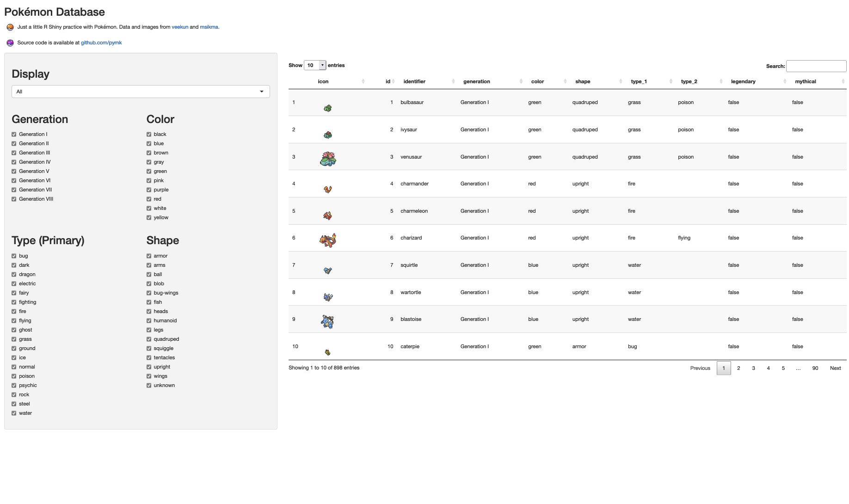Disable the pink color filter

click(149, 180)
